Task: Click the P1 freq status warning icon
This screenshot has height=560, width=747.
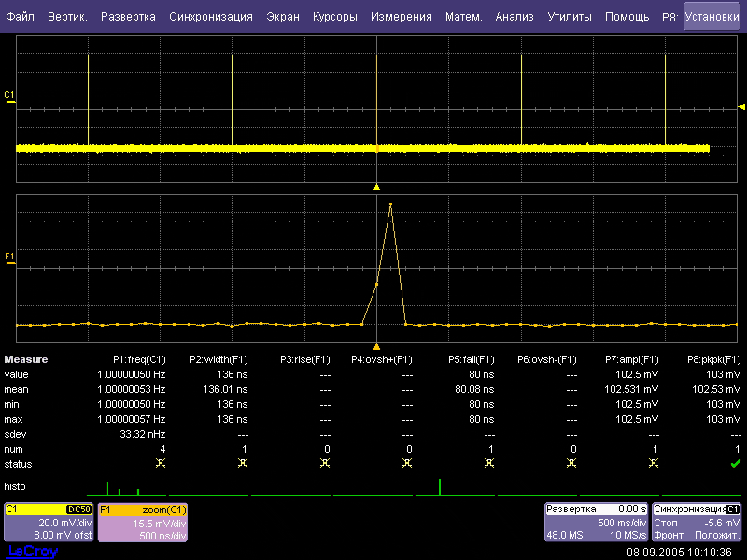Action: tap(161, 464)
